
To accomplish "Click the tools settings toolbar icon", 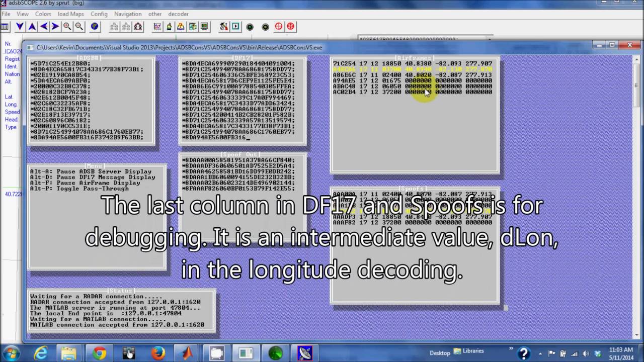I will [223, 27].
